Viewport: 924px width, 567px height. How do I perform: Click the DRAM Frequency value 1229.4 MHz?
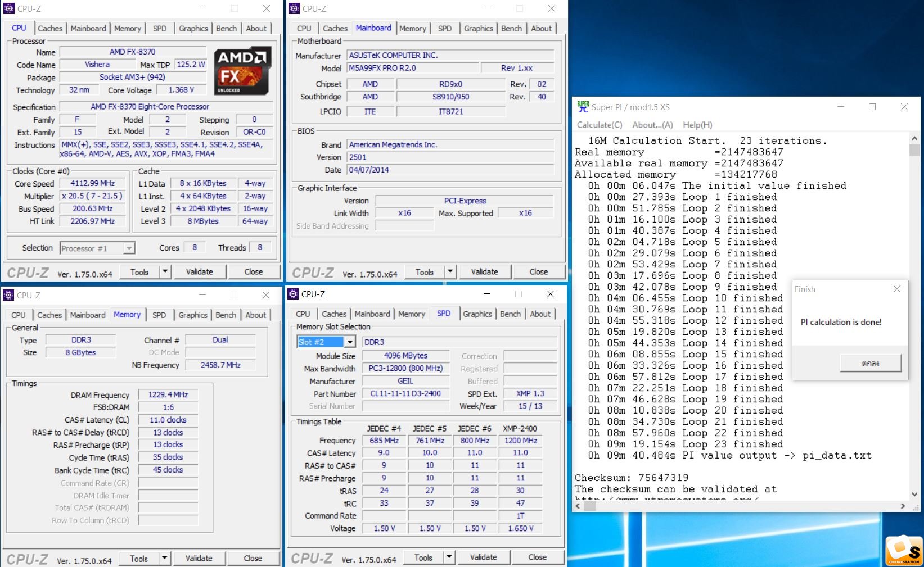[x=168, y=394]
